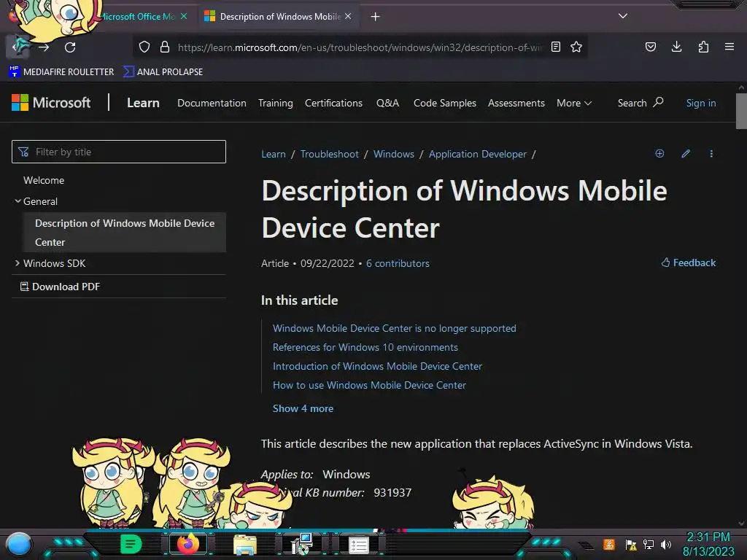
Task: Open more actions vertical dots menu
Action: (x=711, y=153)
